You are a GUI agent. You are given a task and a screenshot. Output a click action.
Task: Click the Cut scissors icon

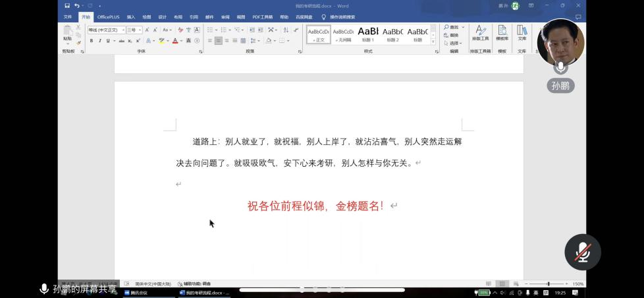[78, 27]
